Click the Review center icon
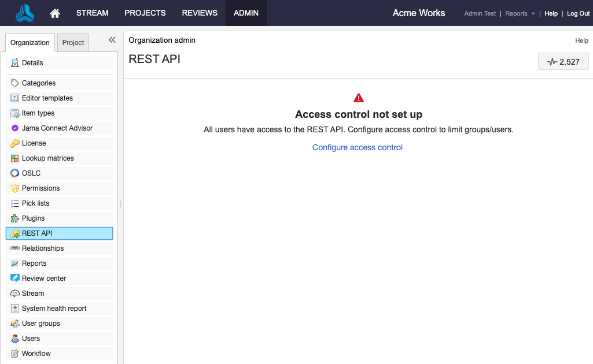 click(14, 278)
